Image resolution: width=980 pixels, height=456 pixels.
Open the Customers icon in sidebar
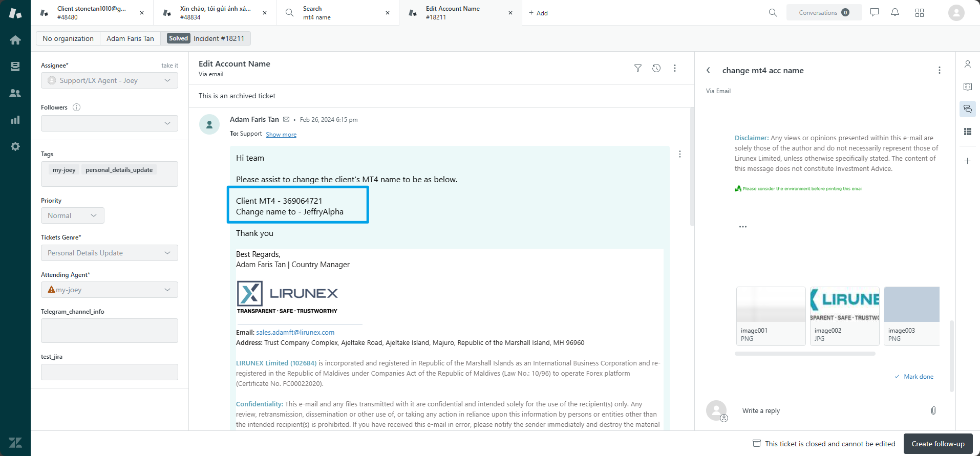(x=15, y=93)
